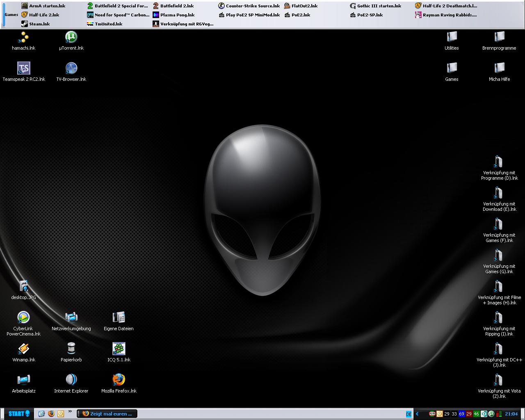This screenshot has width=525, height=420.
Task: Expand hidden tray icons arrow
Action: 417,414
